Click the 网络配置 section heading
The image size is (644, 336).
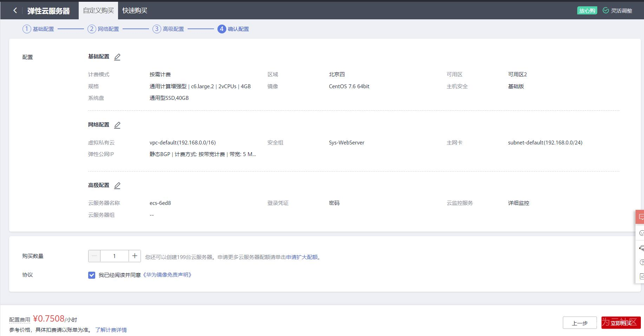pos(99,125)
